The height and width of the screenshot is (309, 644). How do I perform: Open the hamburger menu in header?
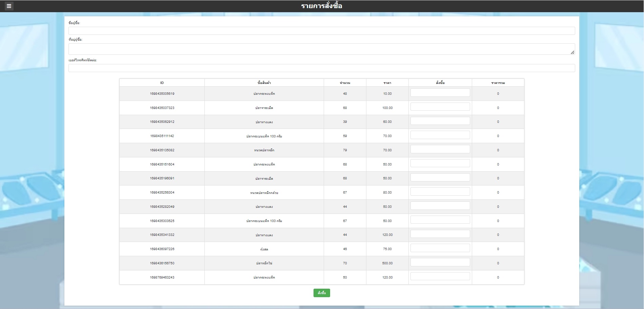tap(9, 6)
